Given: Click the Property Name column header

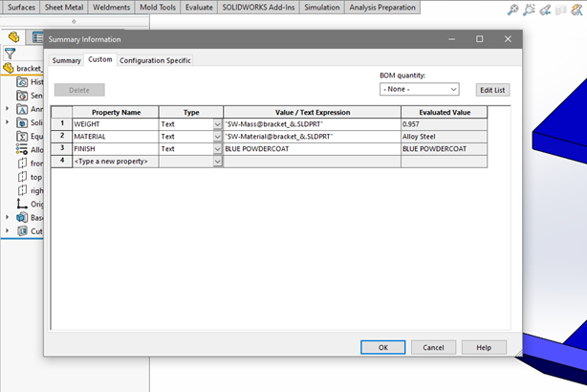Looking at the screenshot, I should pyautogui.click(x=116, y=112).
